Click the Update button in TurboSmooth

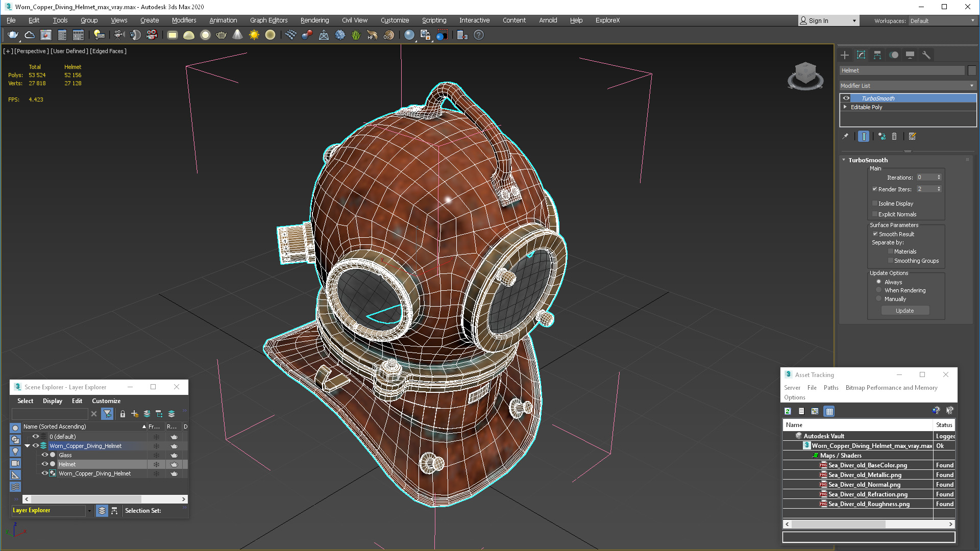tap(904, 311)
